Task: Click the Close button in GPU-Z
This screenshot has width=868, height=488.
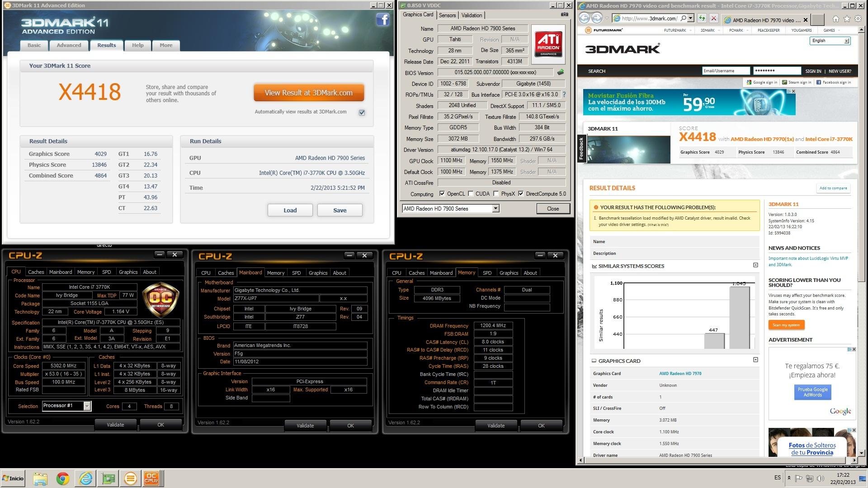Action: (553, 209)
